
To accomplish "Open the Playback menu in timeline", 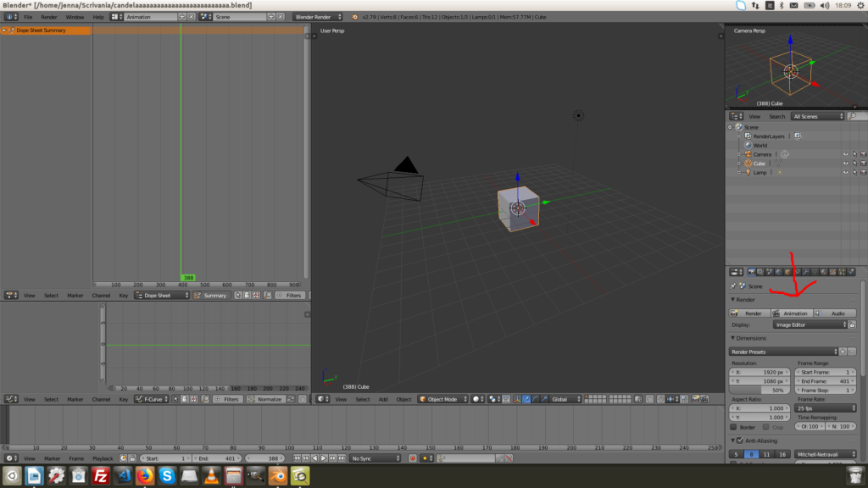I will coord(103,458).
